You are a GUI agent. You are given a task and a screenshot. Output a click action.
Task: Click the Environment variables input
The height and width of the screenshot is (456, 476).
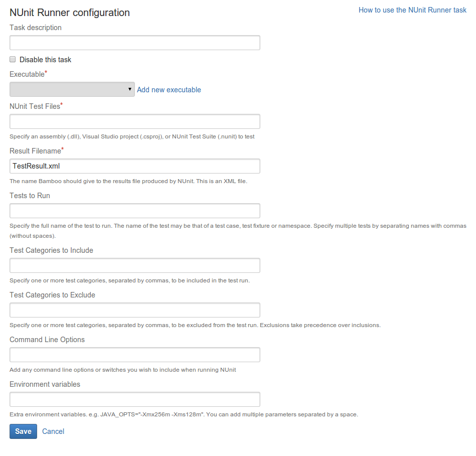click(135, 399)
